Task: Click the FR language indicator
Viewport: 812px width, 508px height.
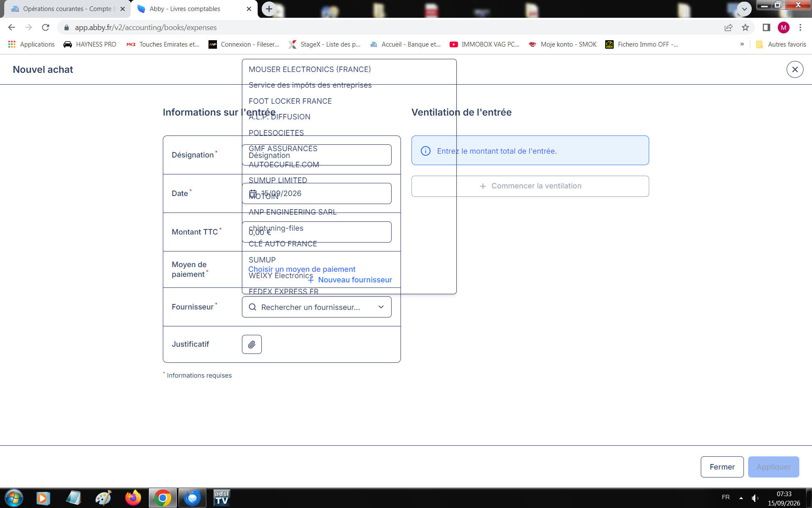Action: tap(726, 497)
